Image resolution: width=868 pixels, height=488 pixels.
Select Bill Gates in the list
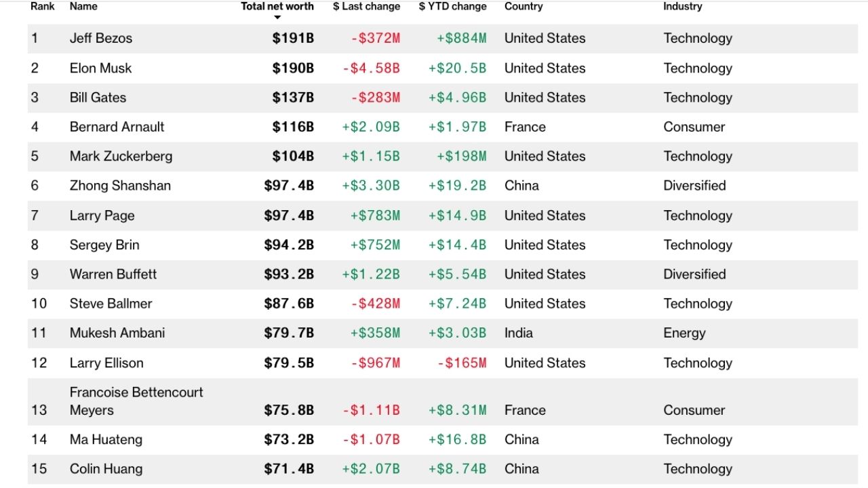pyautogui.click(x=98, y=98)
